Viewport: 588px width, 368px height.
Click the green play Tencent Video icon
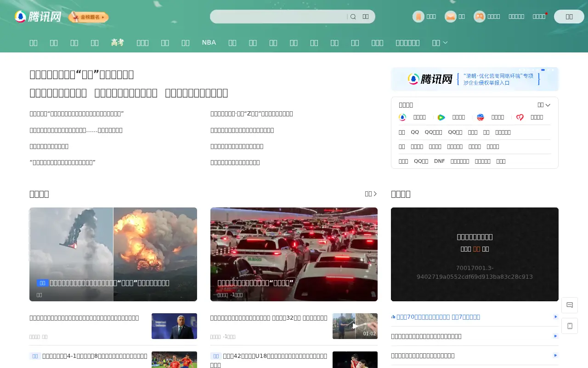[441, 117]
